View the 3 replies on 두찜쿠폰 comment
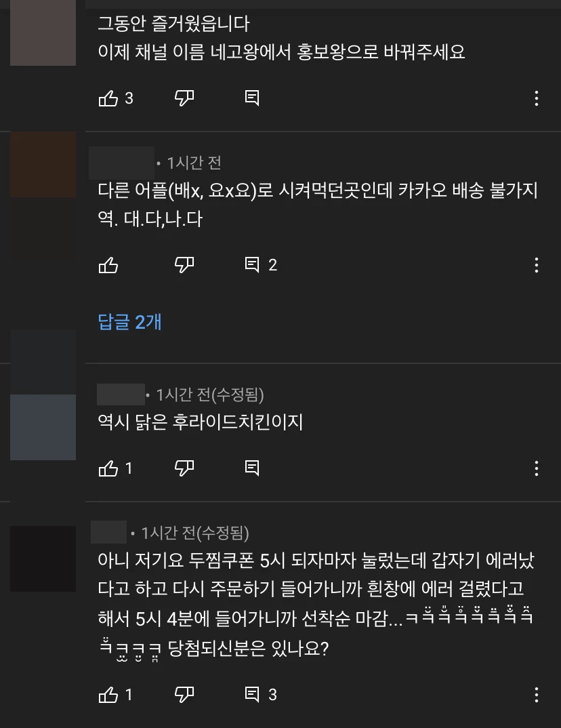 [x=261, y=694]
